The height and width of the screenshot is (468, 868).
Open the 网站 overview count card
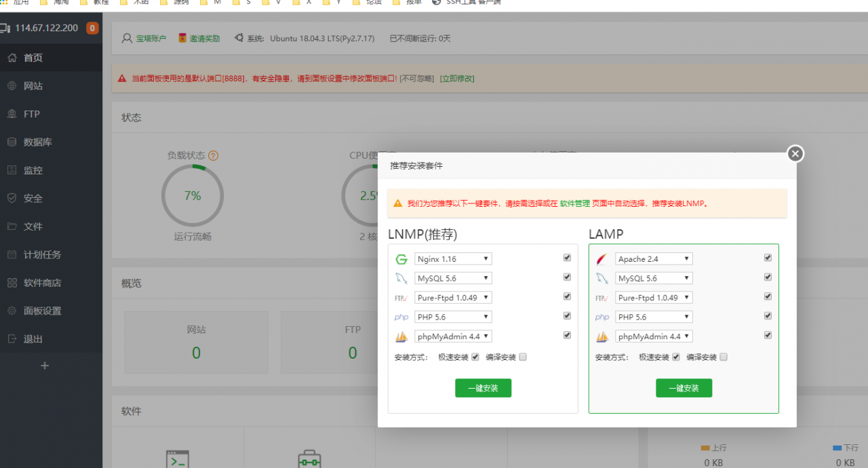coord(196,343)
